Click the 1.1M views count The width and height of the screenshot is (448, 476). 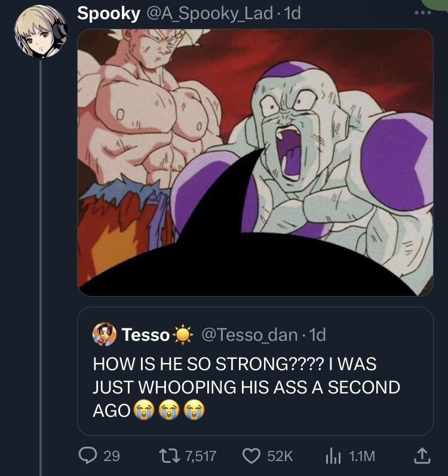pos(362,456)
